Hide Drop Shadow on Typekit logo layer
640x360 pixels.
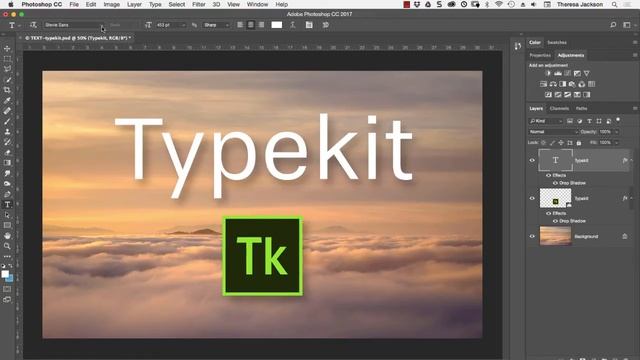555,221
